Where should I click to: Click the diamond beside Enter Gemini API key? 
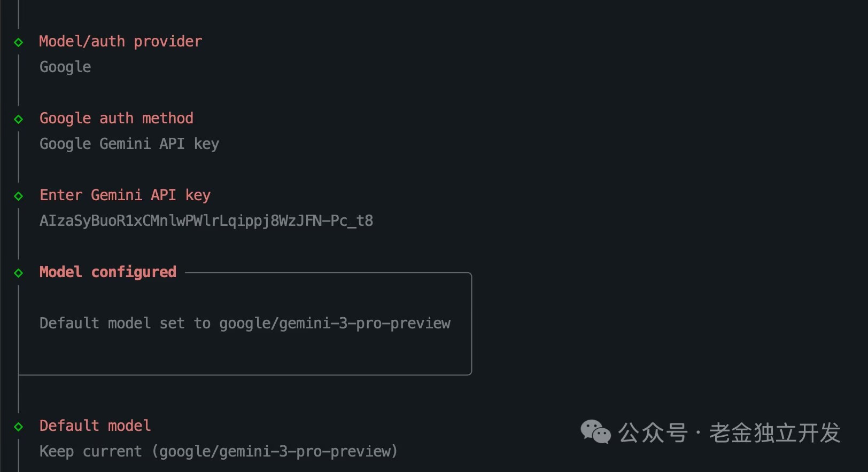point(19,196)
